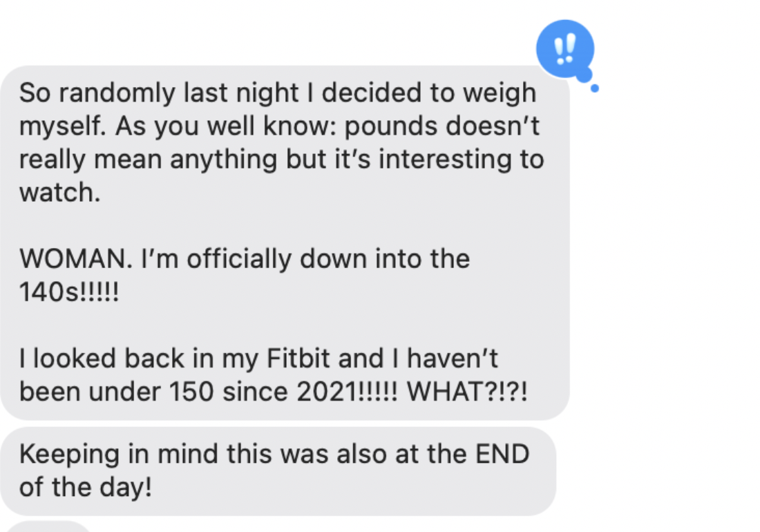
Task: Click the double exclamation tapback reaction
Action: [x=564, y=48]
